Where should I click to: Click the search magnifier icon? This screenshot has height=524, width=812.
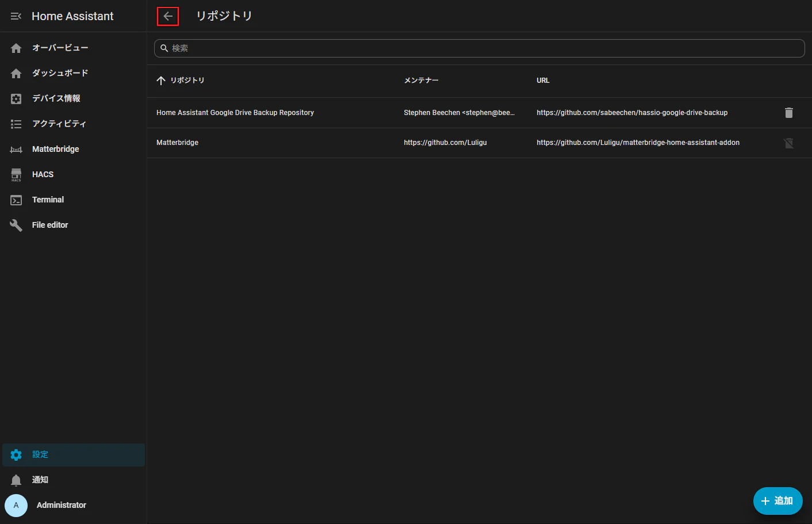point(164,48)
